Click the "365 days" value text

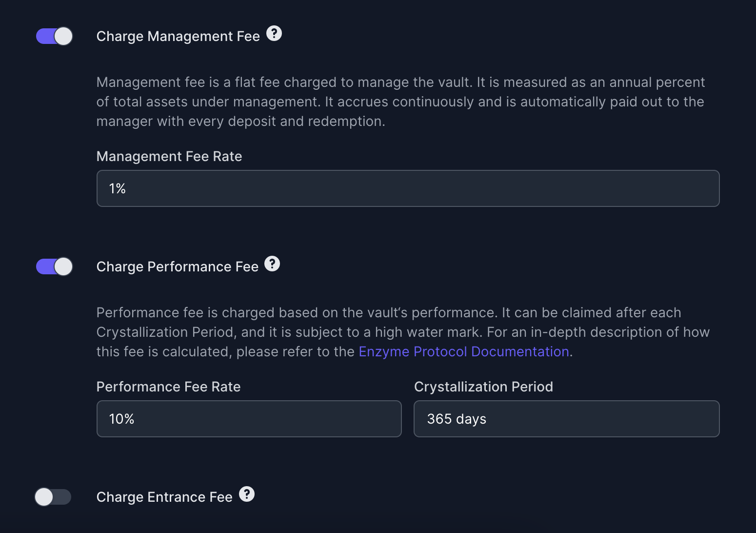click(457, 419)
